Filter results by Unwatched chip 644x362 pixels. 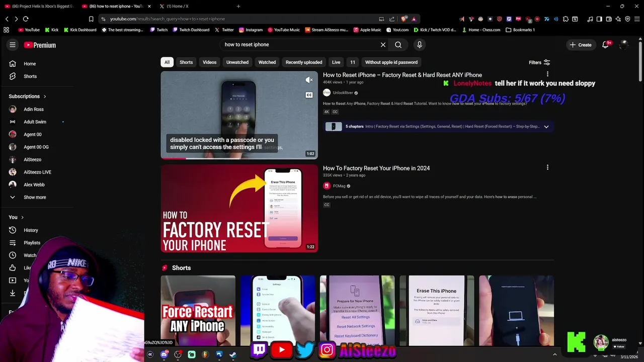point(237,62)
